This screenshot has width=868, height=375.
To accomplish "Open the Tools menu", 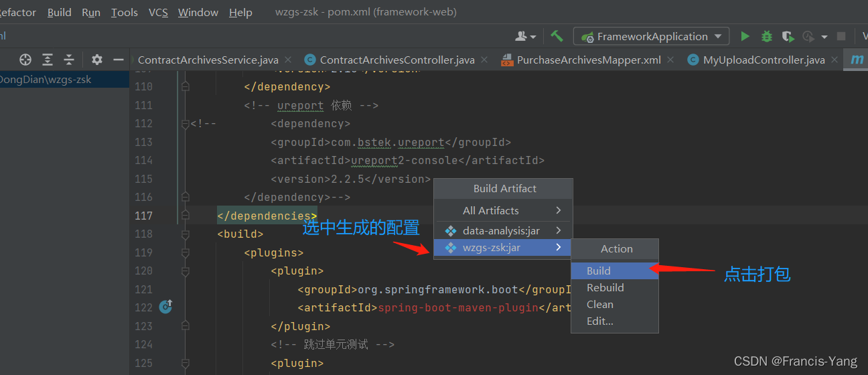I will pyautogui.click(x=125, y=12).
